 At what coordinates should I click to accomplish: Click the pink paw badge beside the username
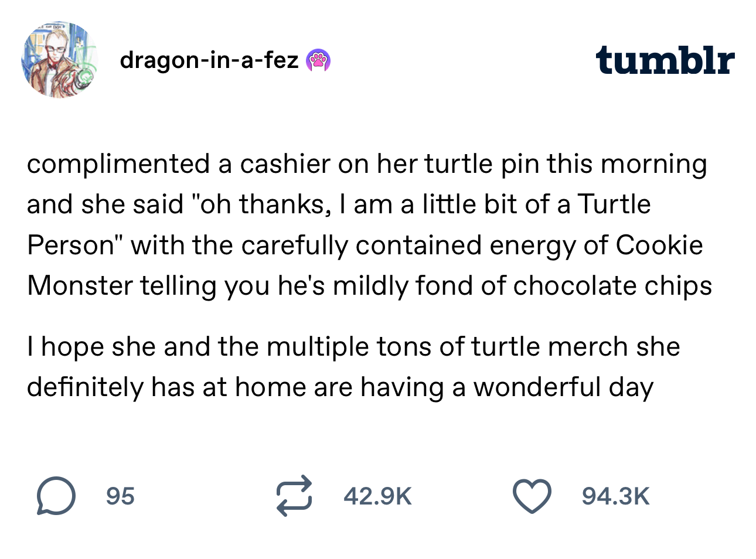[318, 60]
